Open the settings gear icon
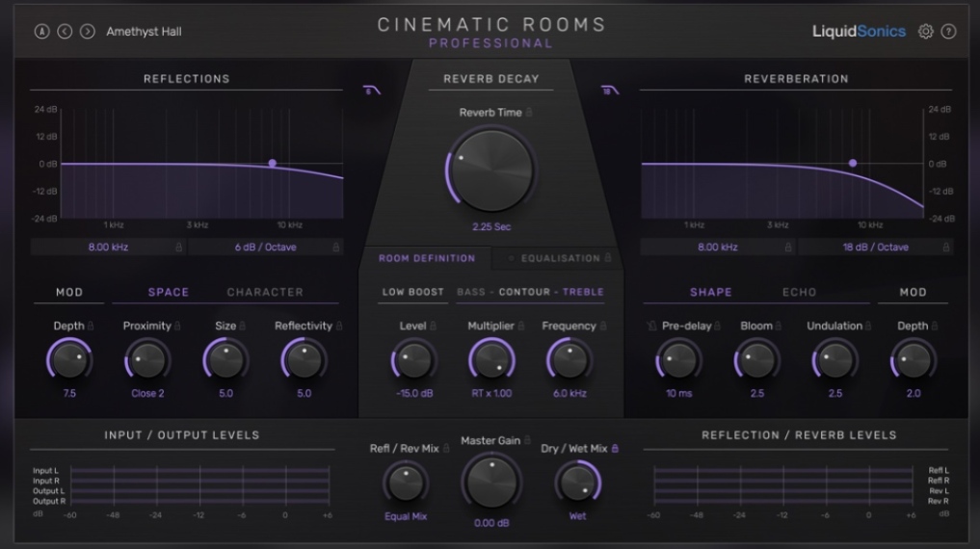The width and height of the screenshot is (980, 549). [926, 31]
